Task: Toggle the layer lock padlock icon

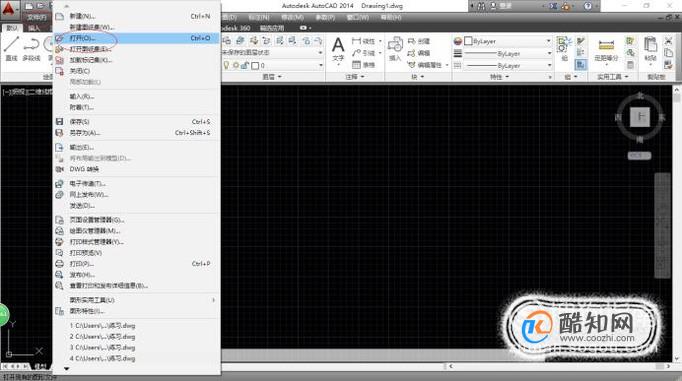Action: pyautogui.click(x=245, y=65)
